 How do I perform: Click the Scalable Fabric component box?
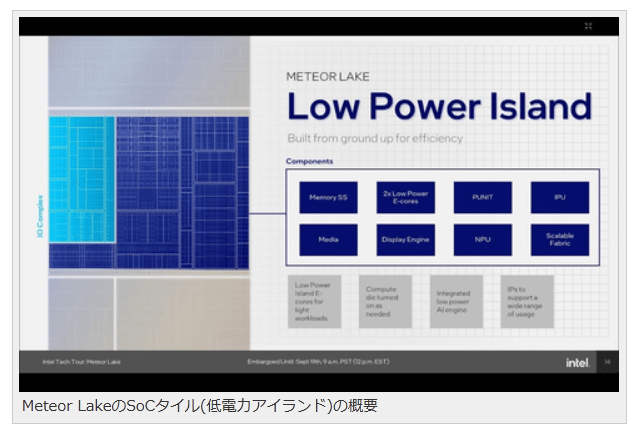559,240
